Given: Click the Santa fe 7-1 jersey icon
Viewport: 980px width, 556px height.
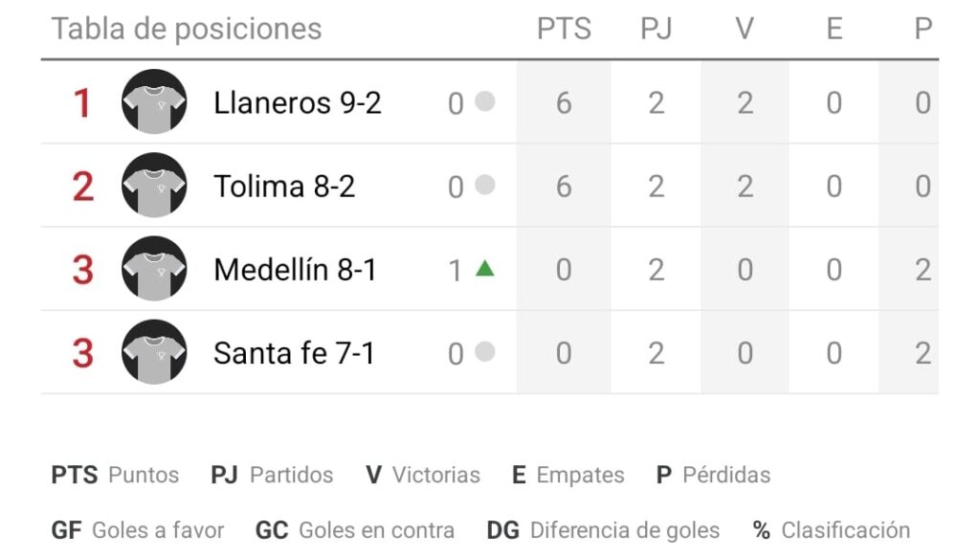Looking at the screenshot, I should pos(154,352).
